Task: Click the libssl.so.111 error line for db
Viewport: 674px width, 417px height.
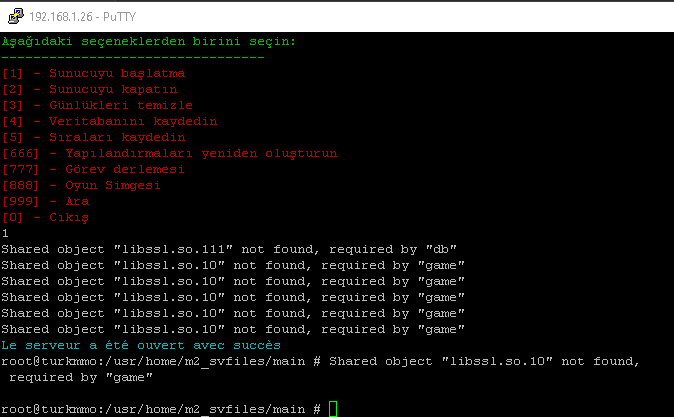Action: (x=229, y=249)
